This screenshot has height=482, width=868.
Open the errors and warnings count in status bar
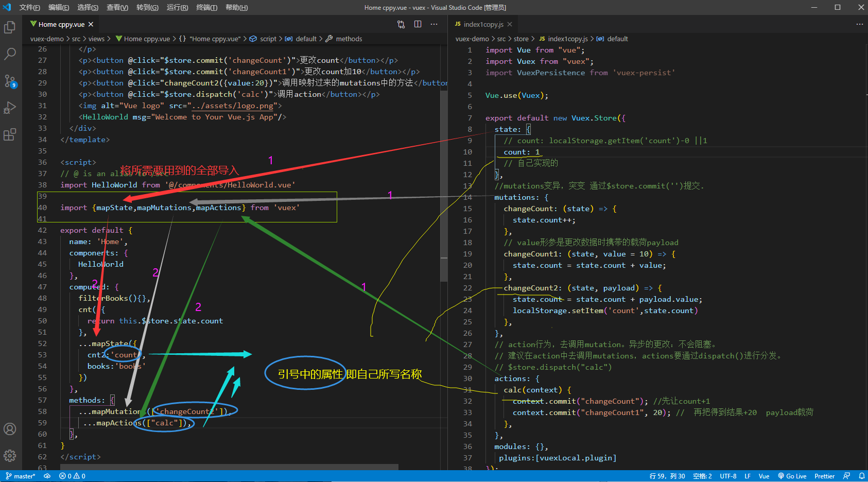73,476
